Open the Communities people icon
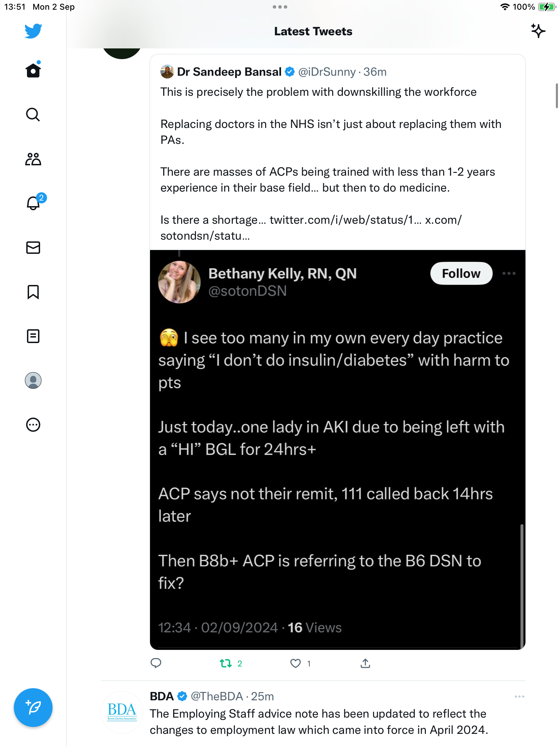 (33, 159)
